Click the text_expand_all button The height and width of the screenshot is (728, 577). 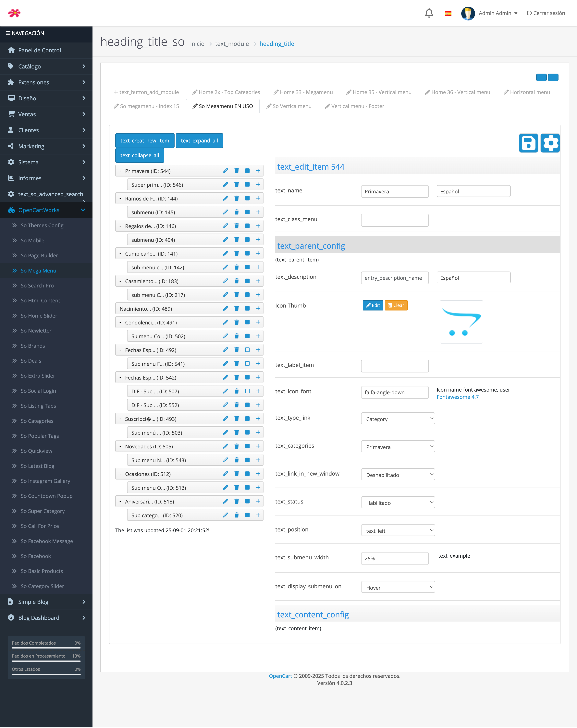pyautogui.click(x=199, y=140)
